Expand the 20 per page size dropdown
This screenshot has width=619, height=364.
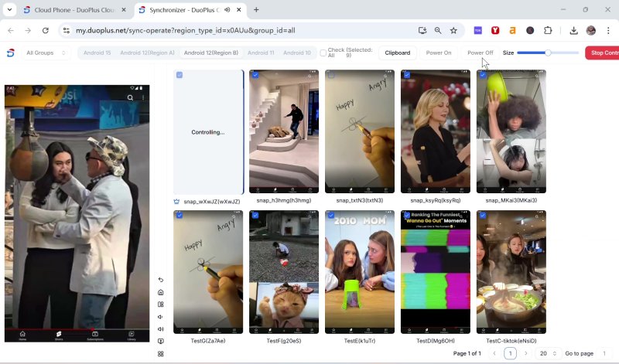coord(548,353)
